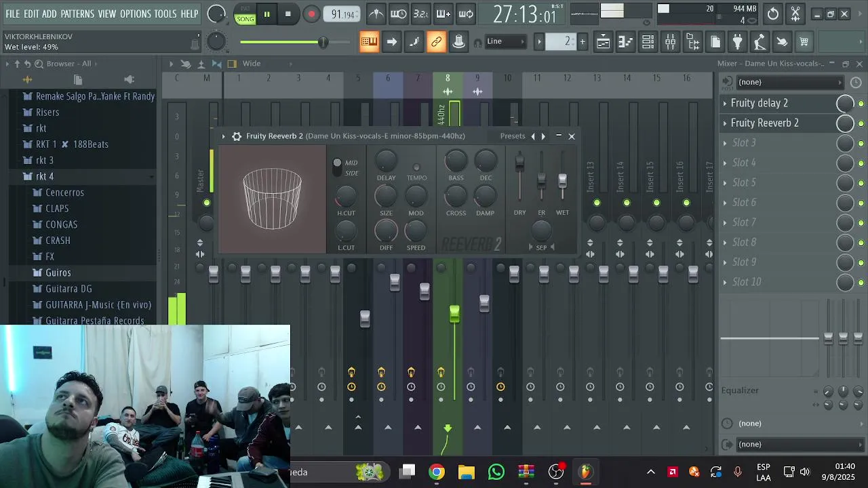Toggle Fruity delay 2 effect enable LED

point(861,104)
